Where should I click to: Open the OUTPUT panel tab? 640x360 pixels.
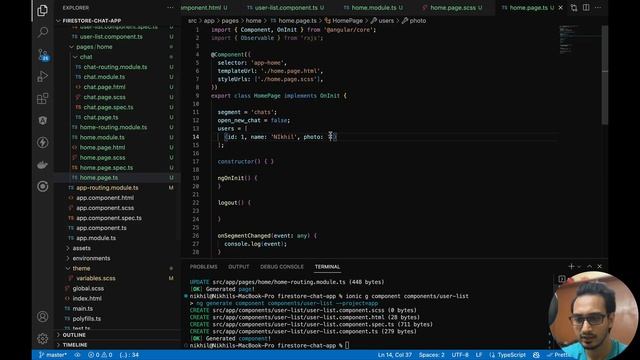(x=238, y=267)
